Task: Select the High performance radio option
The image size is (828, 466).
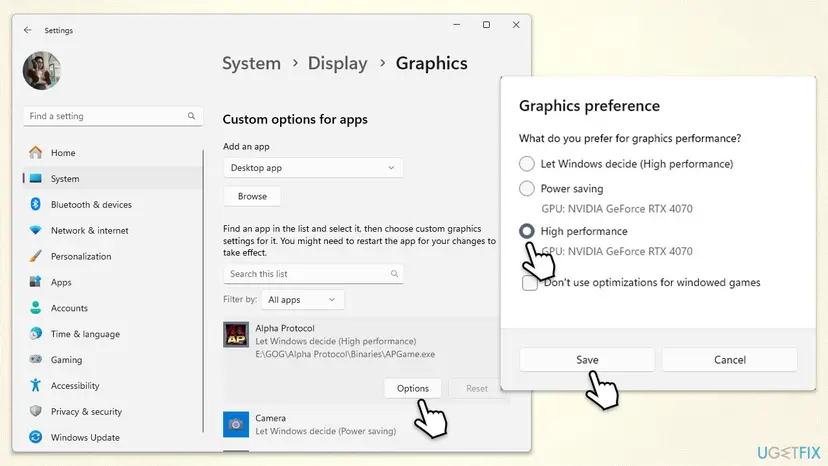Action: click(x=526, y=231)
